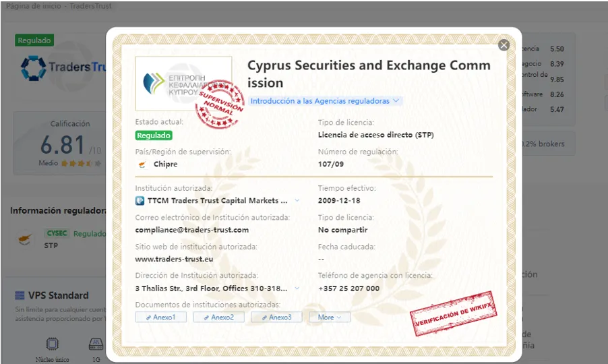This screenshot has width=608, height=364.
Task: Click the TradersTrust breadcrumb item
Action: pos(90,6)
